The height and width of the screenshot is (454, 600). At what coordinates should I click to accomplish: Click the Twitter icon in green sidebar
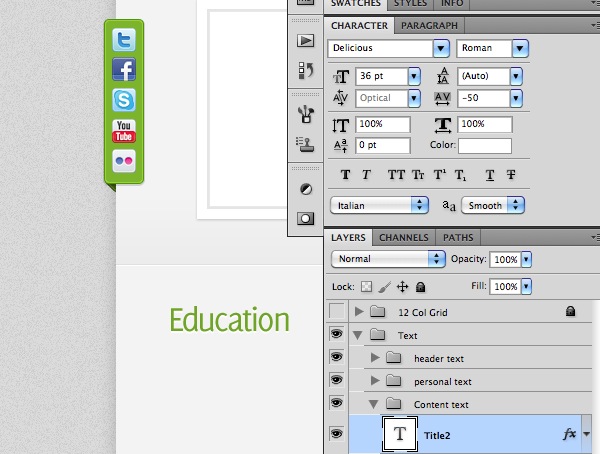(x=124, y=39)
